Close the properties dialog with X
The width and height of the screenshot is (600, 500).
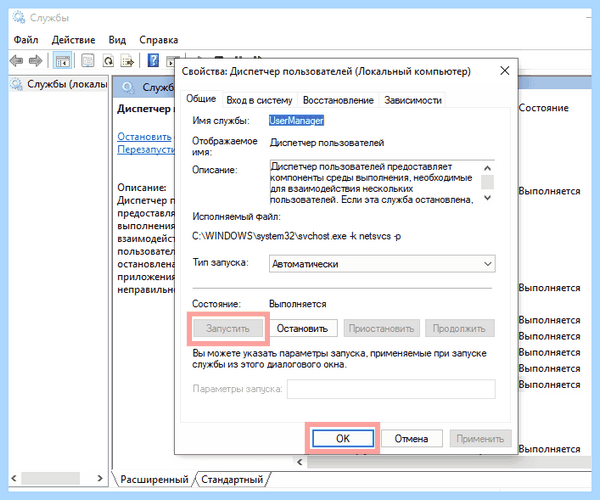coord(505,70)
